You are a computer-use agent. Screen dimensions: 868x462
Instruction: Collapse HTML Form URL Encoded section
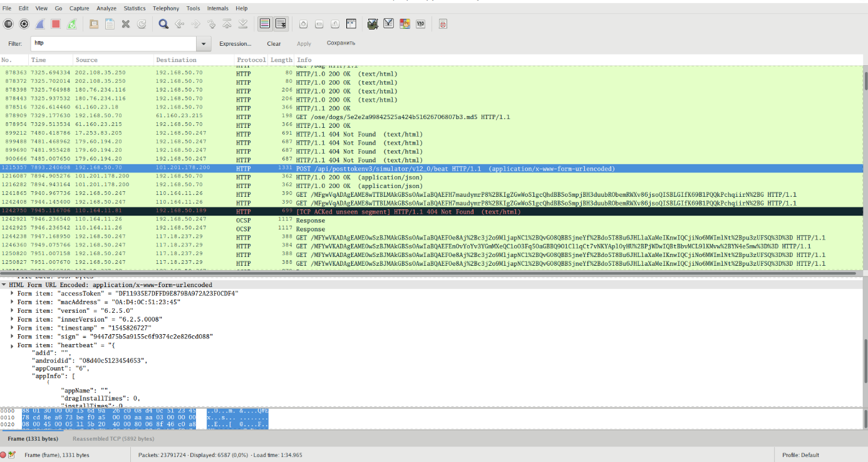pos(4,285)
